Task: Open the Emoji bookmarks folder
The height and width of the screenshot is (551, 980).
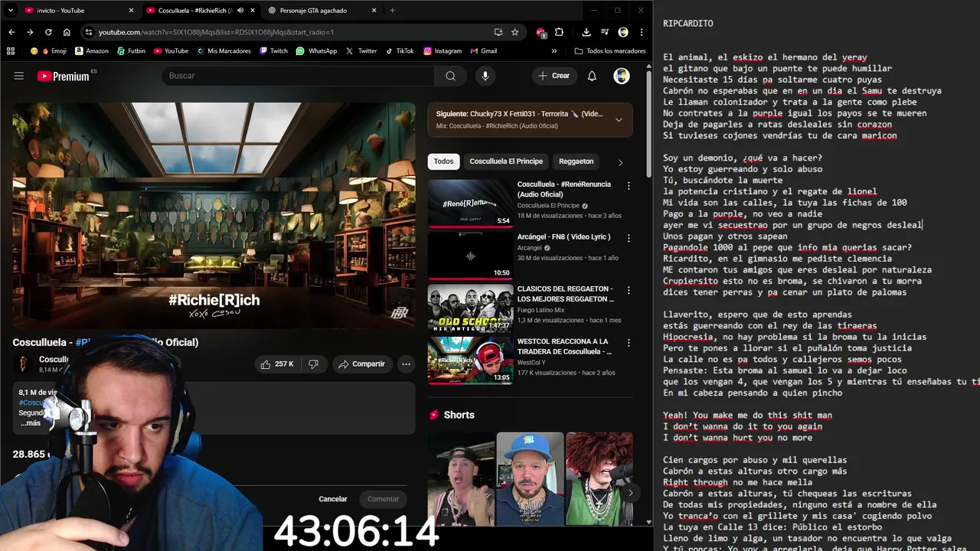Action: tap(48, 51)
